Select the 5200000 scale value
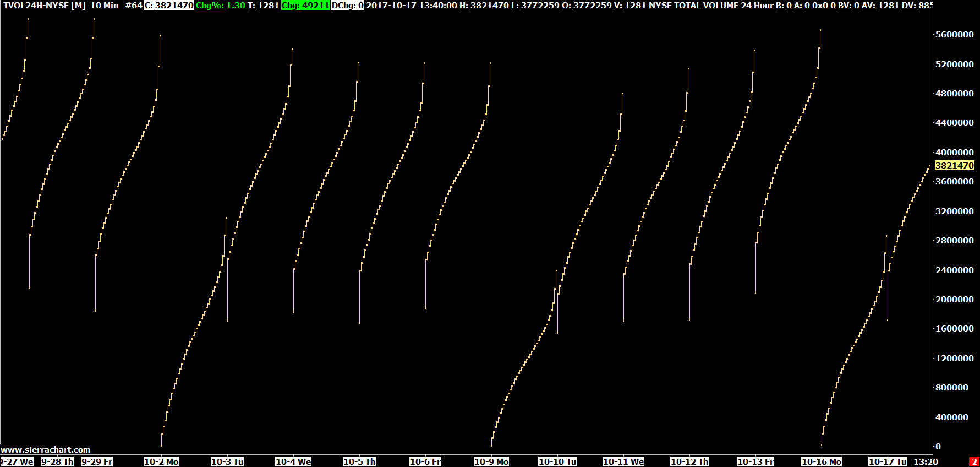 tap(955, 64)
